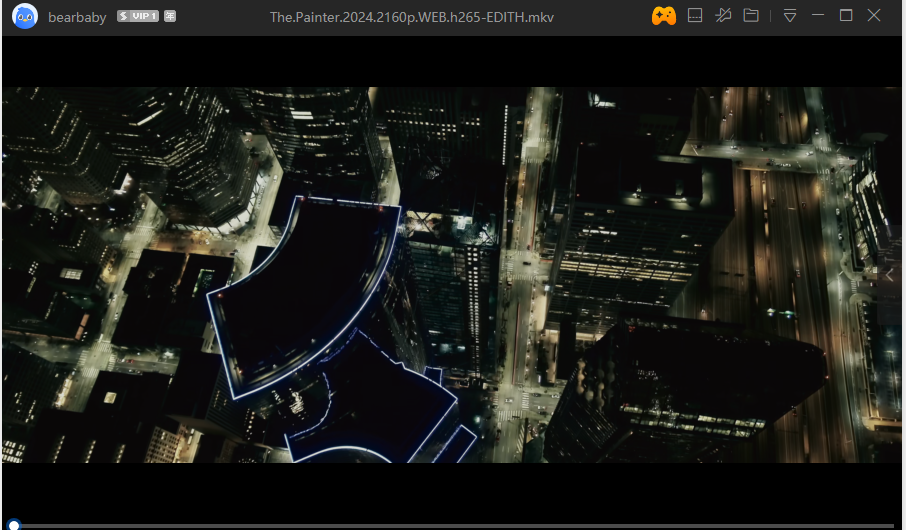The image size is (906, 530).
Task: Click the progress bar's round handle
Action: [x=14, y=525]
